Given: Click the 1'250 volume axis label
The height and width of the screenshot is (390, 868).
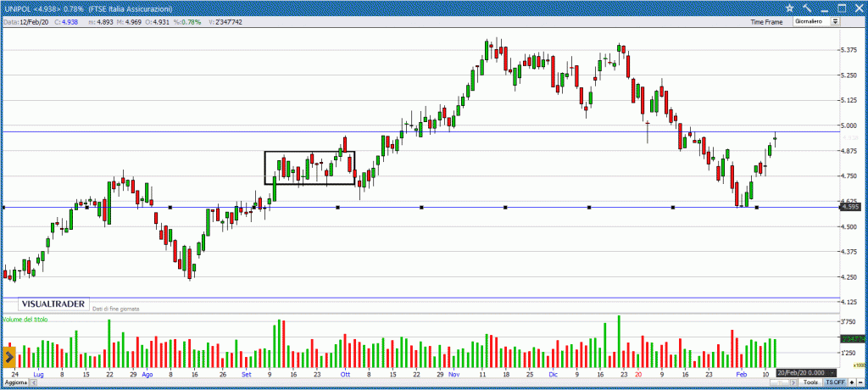Looking at the screenshot, I should click(848, 353).
